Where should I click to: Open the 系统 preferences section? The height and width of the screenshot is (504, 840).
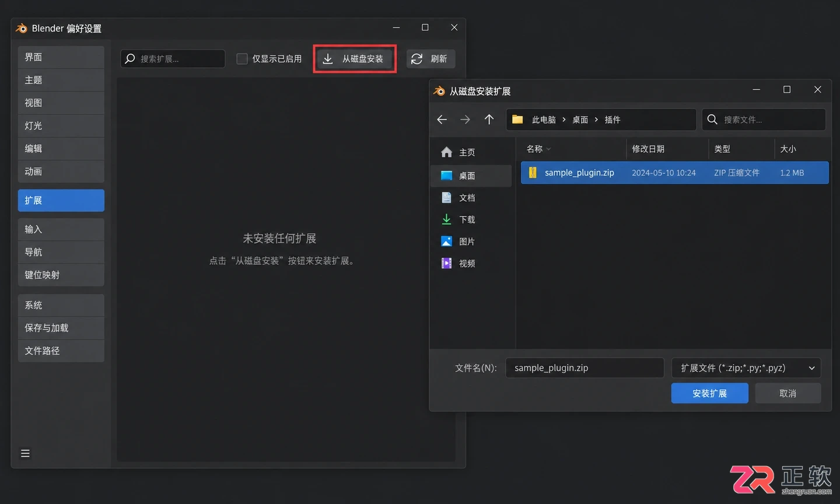point(61,305)
